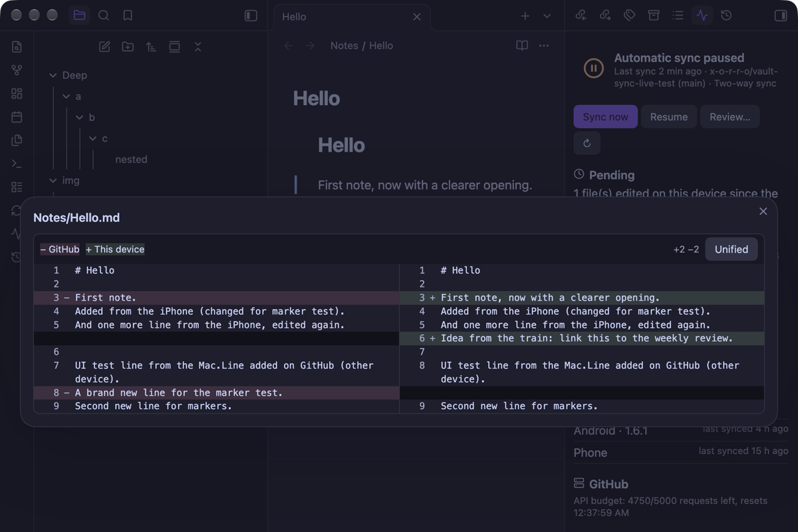Open the canvas ribbon icon
The width and height of the screenshot is (798, 532).
tap(17, 94)
